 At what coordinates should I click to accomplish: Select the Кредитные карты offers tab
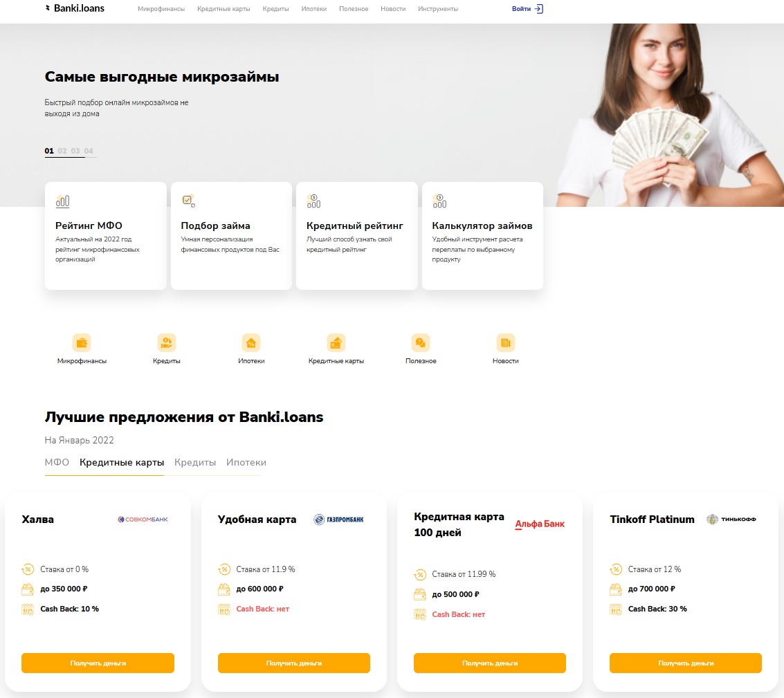pos(122,463)
